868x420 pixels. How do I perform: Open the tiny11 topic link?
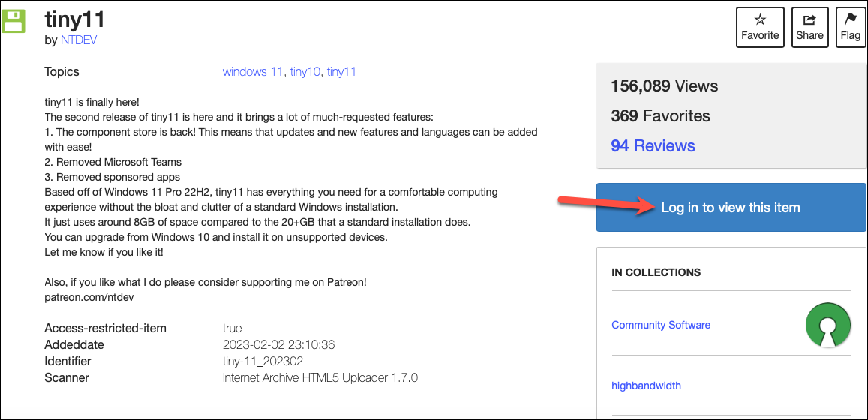pos(341,72)
